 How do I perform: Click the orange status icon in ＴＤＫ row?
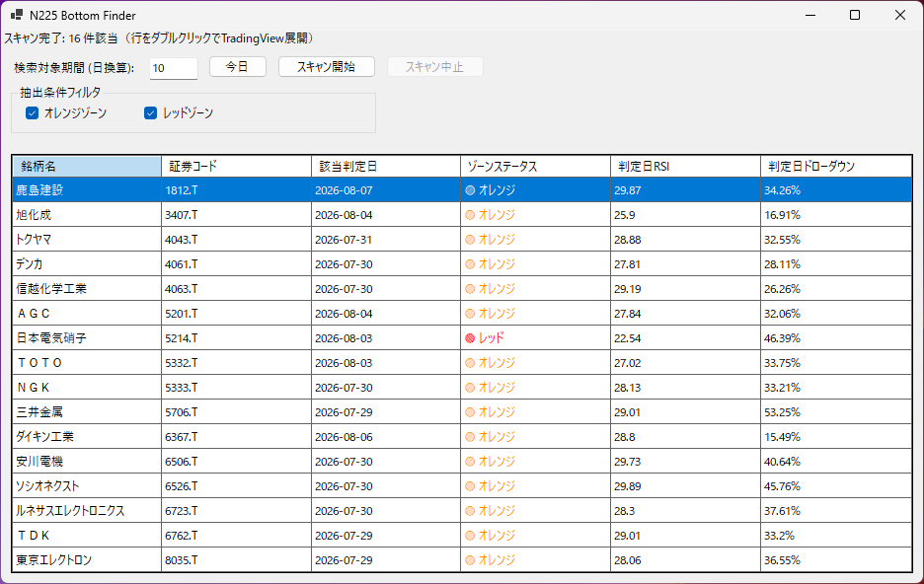[470, 536]
